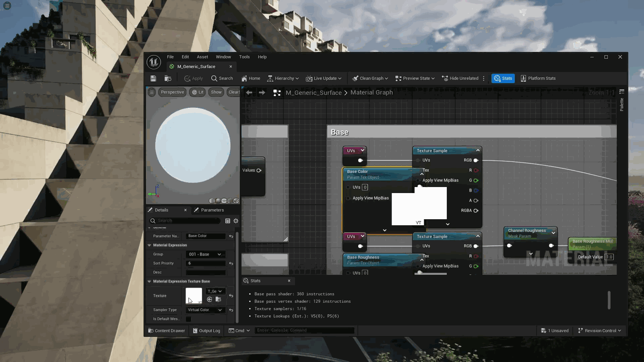The height and width of the screenshot is (362, 644).
Task: Open the Clean Graph dropdown
Action: pos(370,78)
